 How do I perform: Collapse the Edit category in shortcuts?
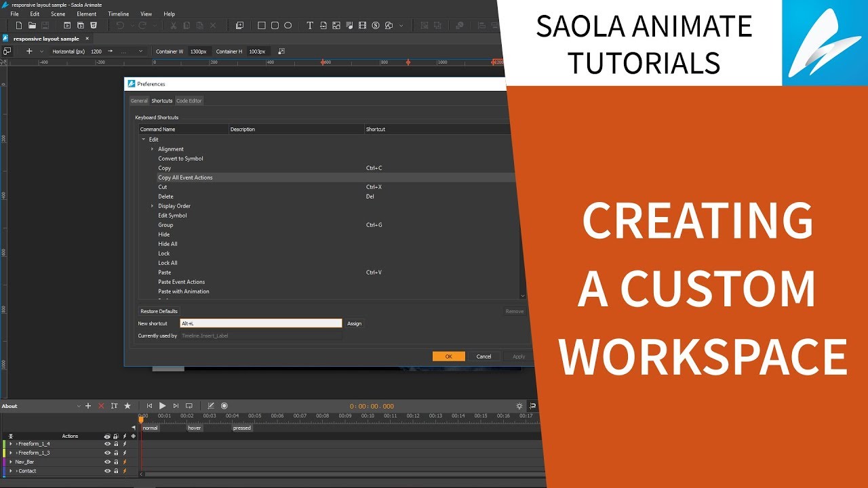143,140
